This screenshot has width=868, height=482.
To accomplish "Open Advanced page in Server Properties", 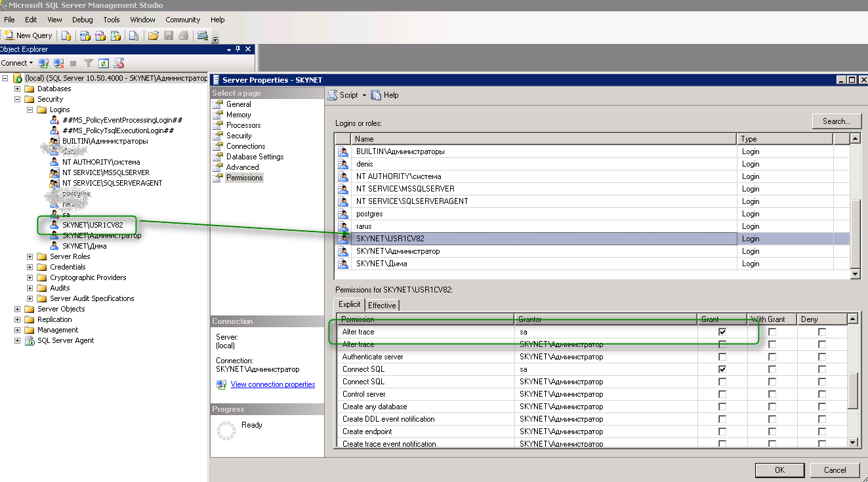I will point(242,167).
